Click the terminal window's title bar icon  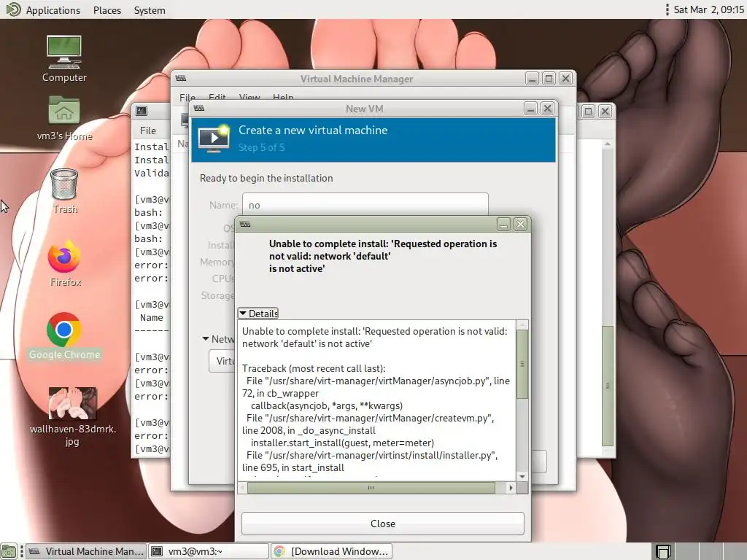[142, 111]
